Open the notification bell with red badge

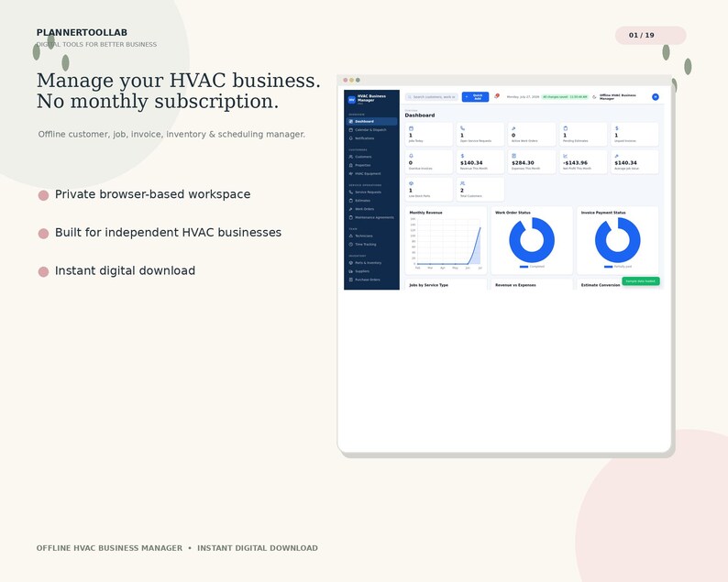coord(496,96)
